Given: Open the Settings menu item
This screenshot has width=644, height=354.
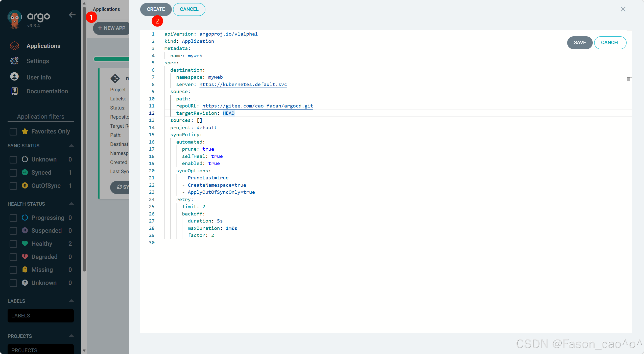Looking at the screenshot, I should coord(38,61).
